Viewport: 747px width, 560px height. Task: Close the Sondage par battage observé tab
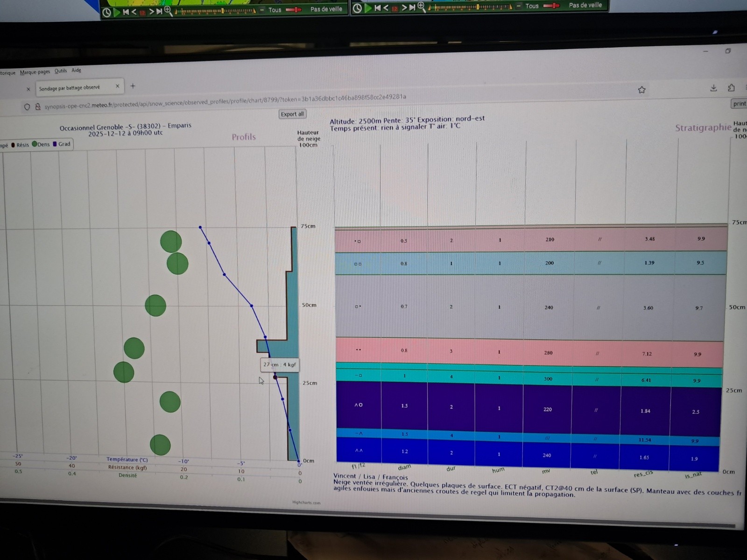[x=117, y=86]
